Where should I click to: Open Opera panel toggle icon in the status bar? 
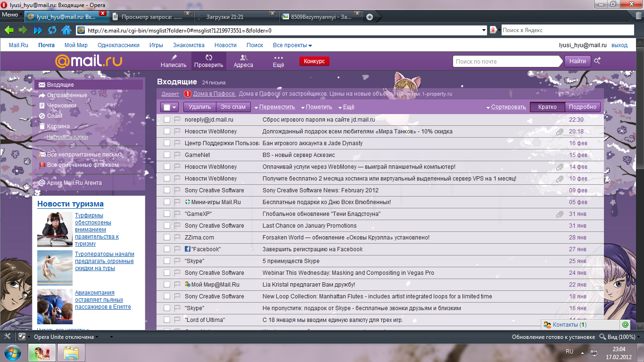22,337
